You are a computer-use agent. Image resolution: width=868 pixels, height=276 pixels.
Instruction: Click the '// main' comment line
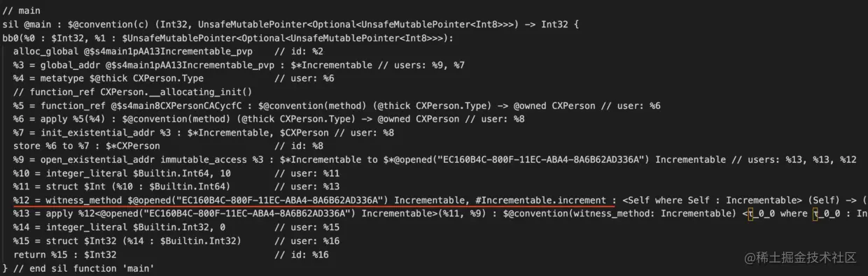pyautogui.click(x=21, y=11)
